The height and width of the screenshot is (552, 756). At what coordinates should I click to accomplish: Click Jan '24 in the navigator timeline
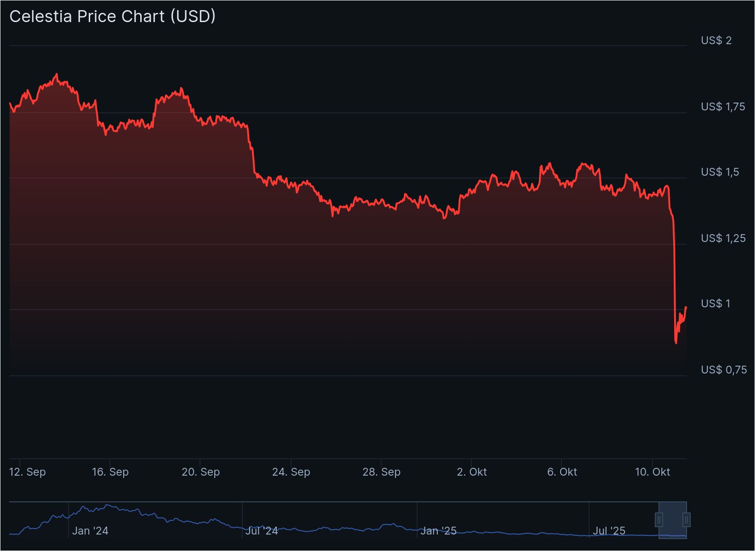tap(90, 531)
